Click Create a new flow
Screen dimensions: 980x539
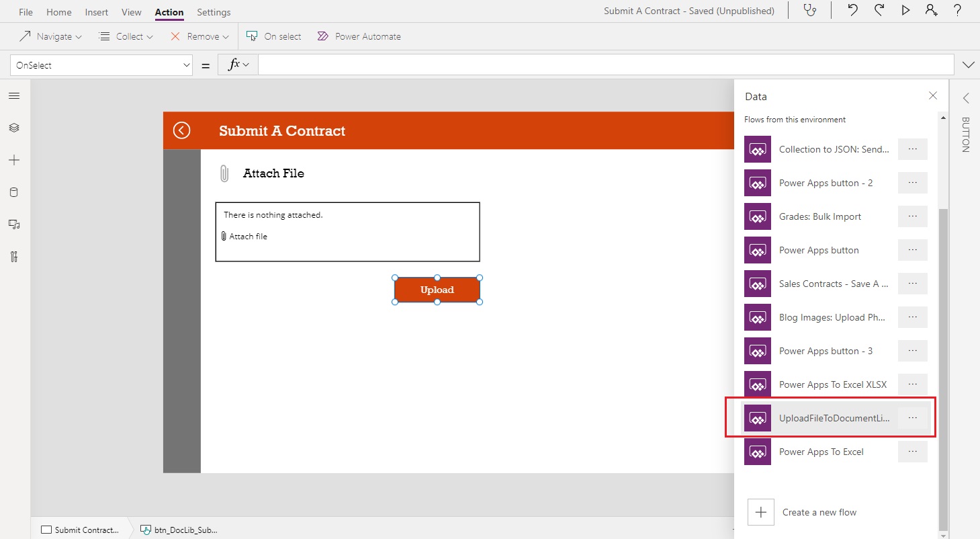click(x=819, y=512)
